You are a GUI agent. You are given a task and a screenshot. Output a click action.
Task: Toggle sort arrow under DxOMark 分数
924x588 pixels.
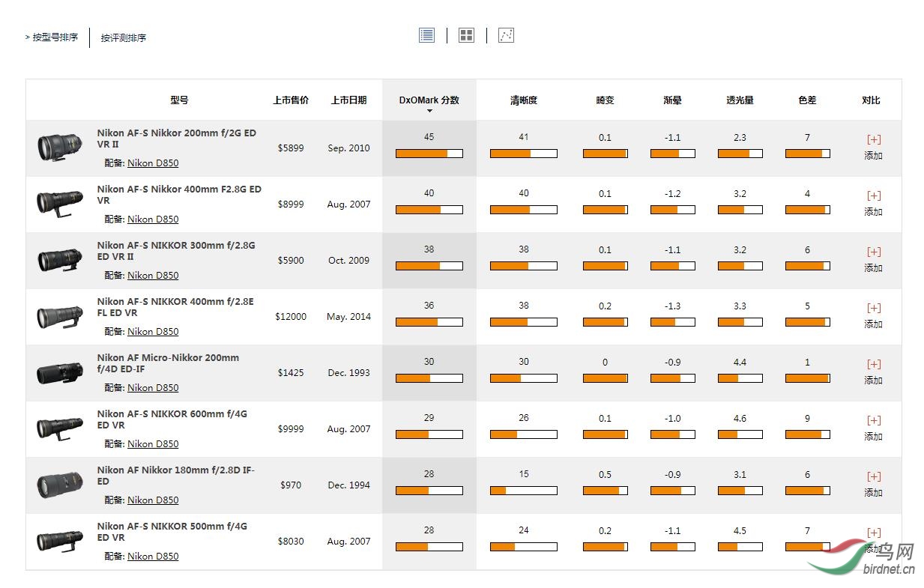429,112
